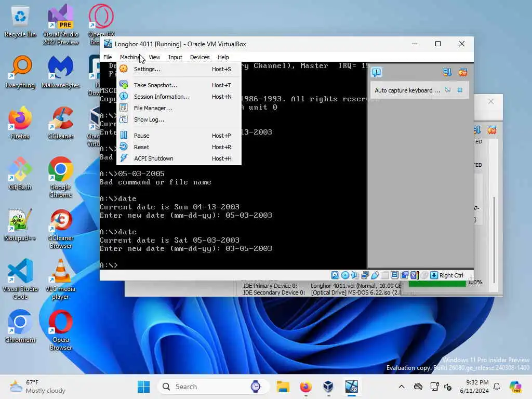Select the CCleaner desktop shortcut
Viewport: 532px width, 399px height.
61,124
